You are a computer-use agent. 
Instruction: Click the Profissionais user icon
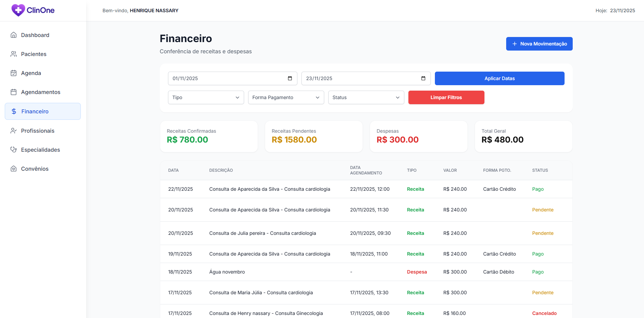pyautogui.click(x=14, y=131)
